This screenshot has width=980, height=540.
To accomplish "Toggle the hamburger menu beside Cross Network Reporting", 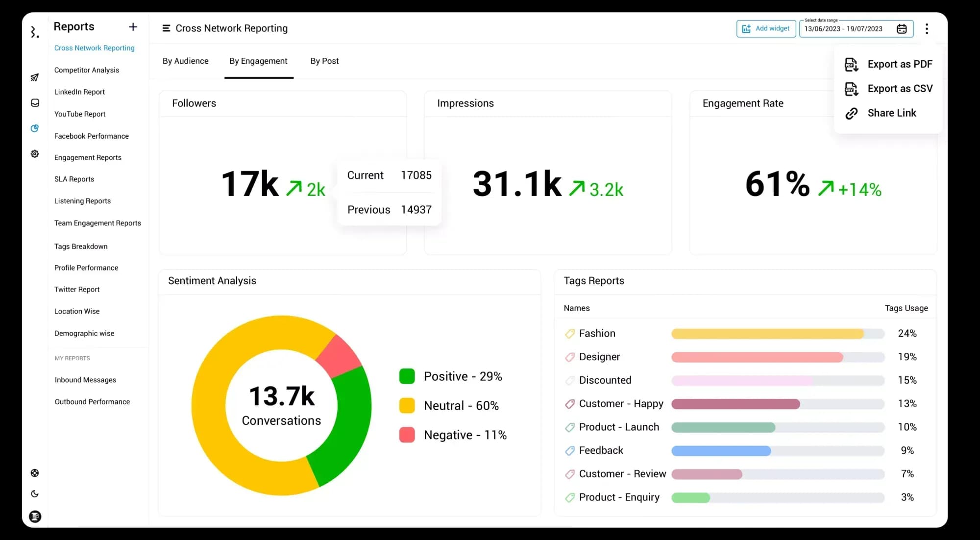I will (166, 28).
